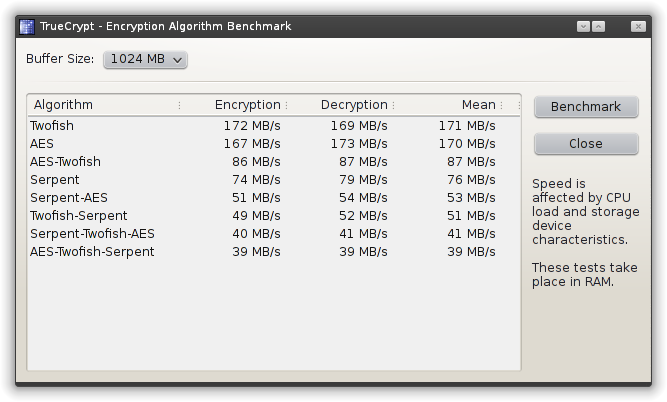Viewport: 667px width, 402px height.
Task: Click the 172 MB/s Twofish encryption value
Action: point(252,126)
